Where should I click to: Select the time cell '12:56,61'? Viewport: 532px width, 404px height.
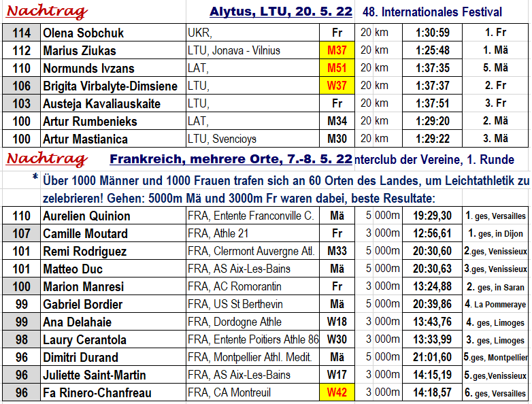[x=432, y=233]
